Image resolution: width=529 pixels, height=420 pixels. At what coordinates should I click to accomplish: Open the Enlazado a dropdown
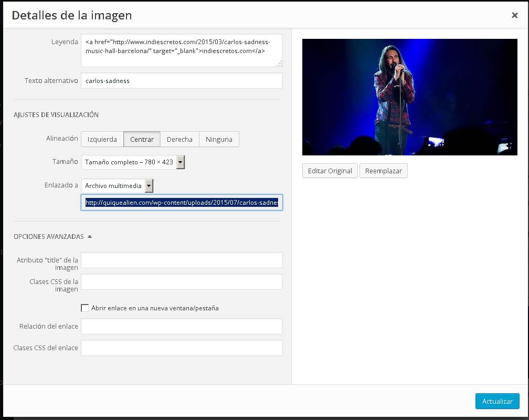pos(117,186)
